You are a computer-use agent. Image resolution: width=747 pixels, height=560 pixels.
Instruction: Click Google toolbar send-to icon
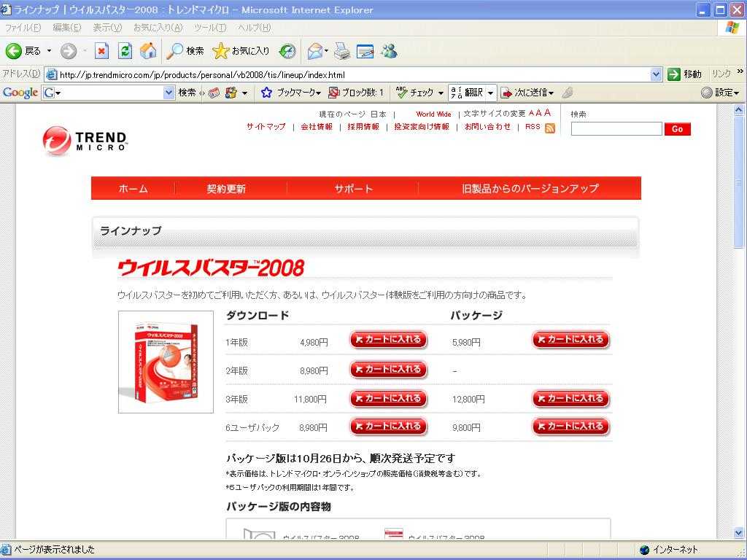[x=506, y=93]
